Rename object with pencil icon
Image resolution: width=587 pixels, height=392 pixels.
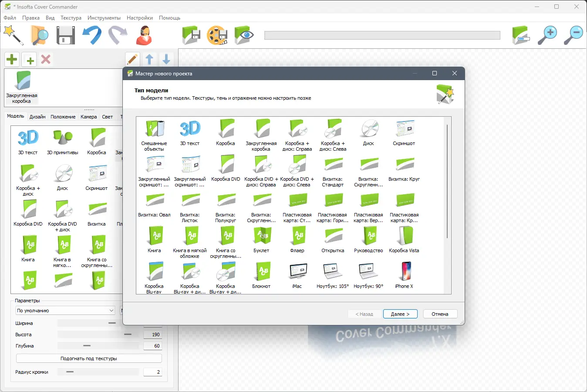click(x=132, y=59)
